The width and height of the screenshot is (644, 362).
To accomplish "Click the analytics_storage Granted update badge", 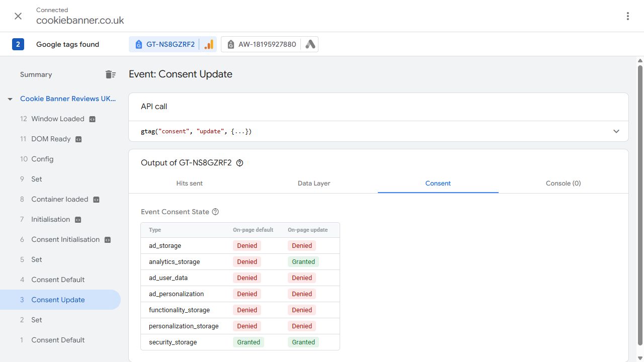I will click(x=303, y=262).
